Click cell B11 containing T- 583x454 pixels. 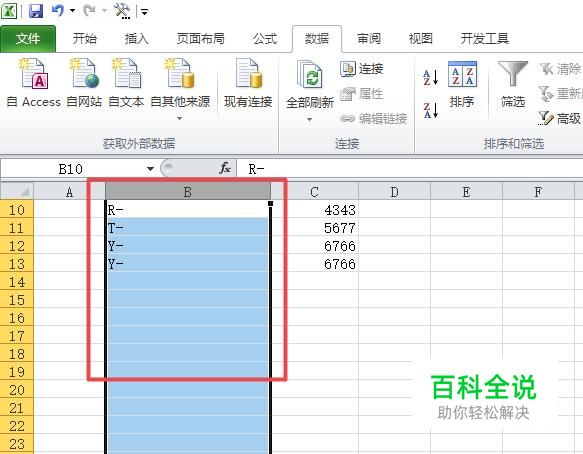[x=188, y=227]
